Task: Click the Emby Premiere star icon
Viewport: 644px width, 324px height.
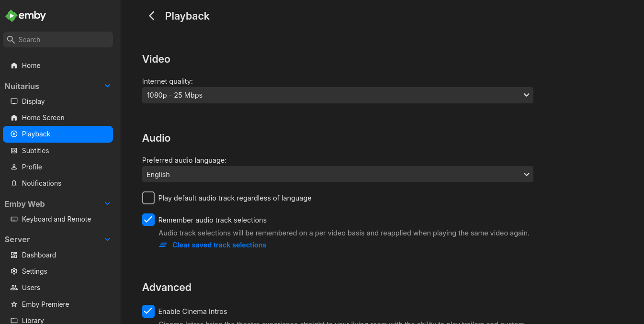Action: pyautogui.click(x=14, y=304)
